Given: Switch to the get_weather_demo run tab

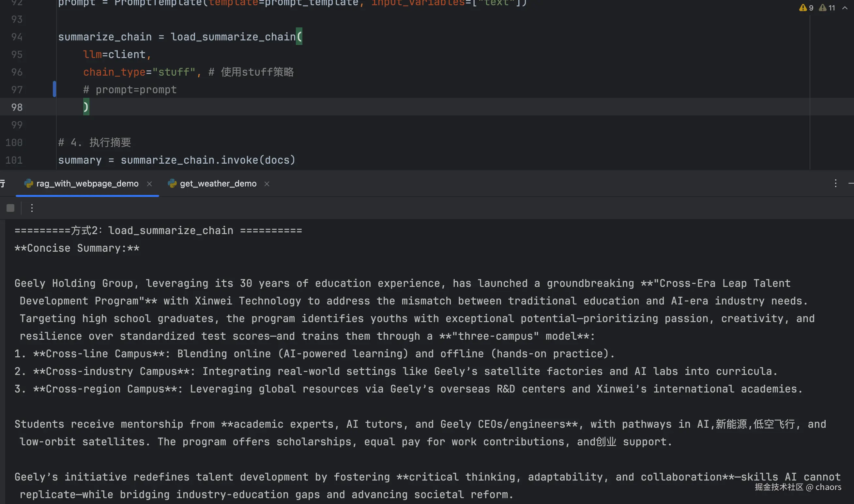Looking at the screenshot, I should pos(218,184).
